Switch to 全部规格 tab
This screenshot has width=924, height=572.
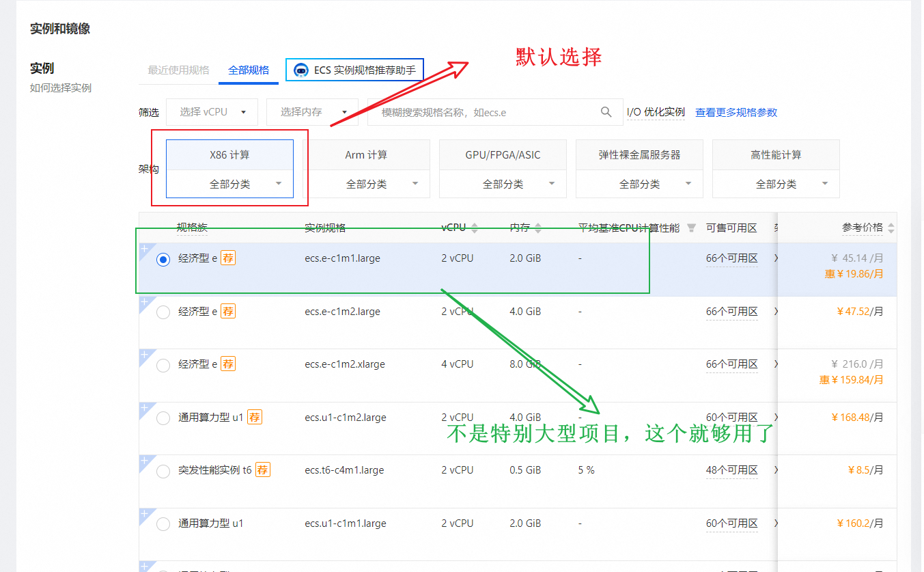click(x=249, y=70)
